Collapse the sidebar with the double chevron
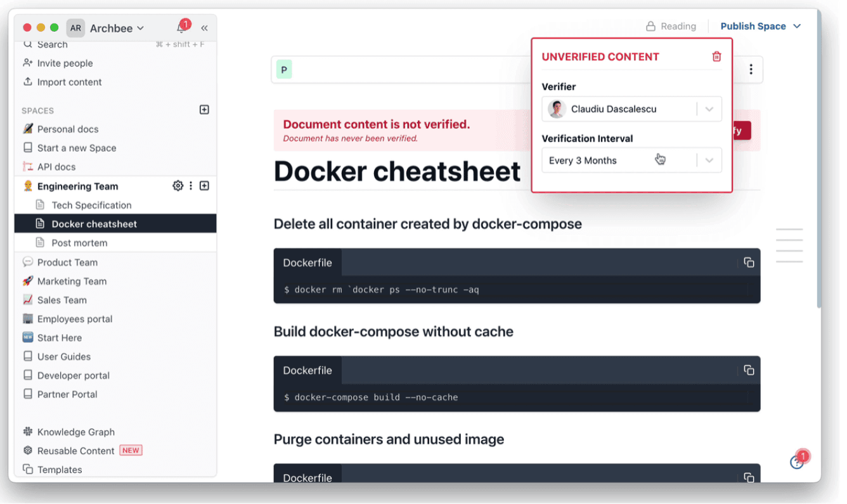This screenshot has width=847, height=504. [x=204, y=27]
